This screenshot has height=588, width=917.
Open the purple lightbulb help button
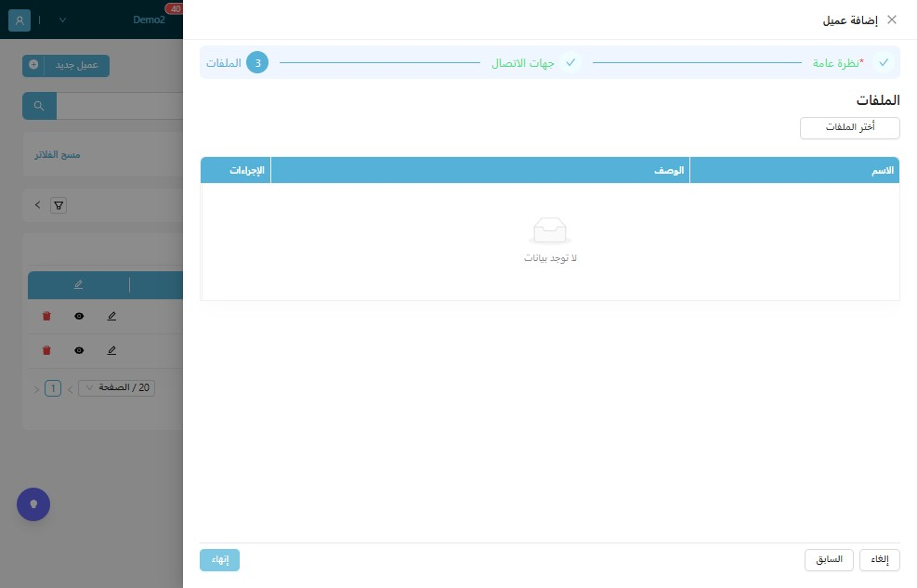coord(33,504)
